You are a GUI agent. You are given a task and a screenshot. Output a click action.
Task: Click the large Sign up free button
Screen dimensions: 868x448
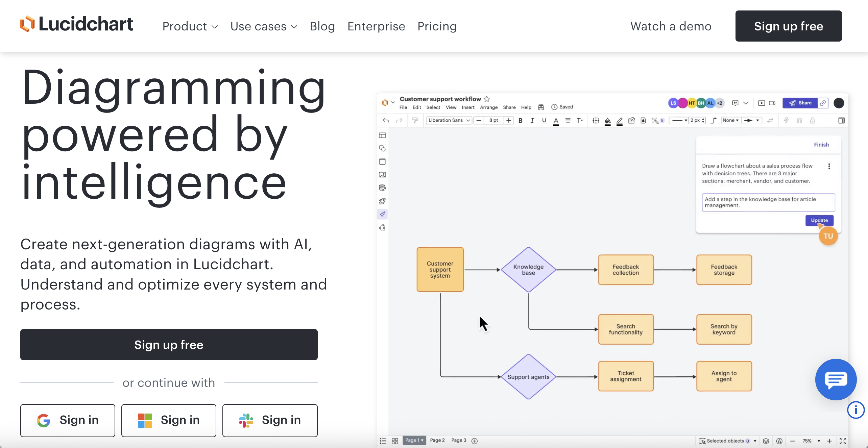(x=169, y=345)
